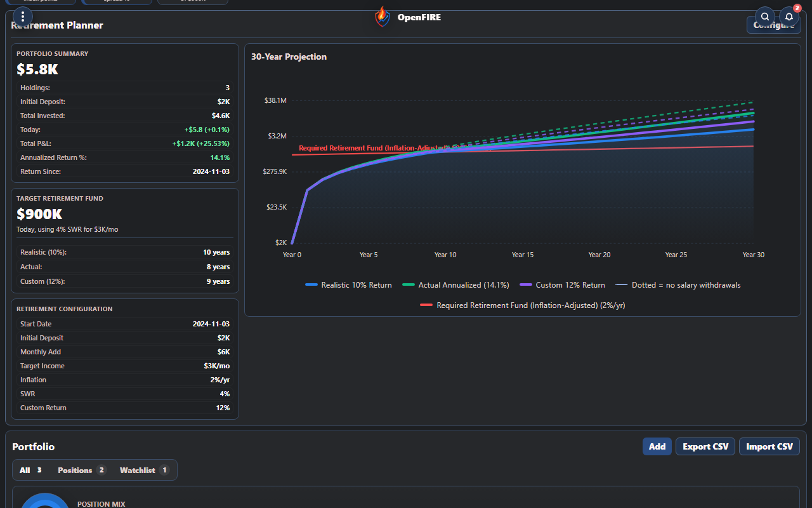This screenshot has width=812, height=508.
Task: Open the three-dot menu icon
Action: pos(23,17)
